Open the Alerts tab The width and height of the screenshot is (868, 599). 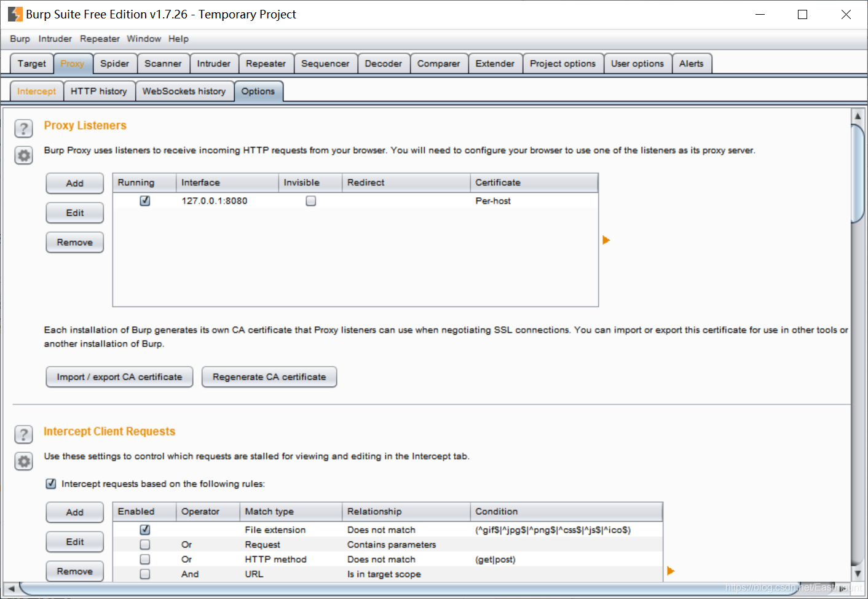(x=692, y=63)
